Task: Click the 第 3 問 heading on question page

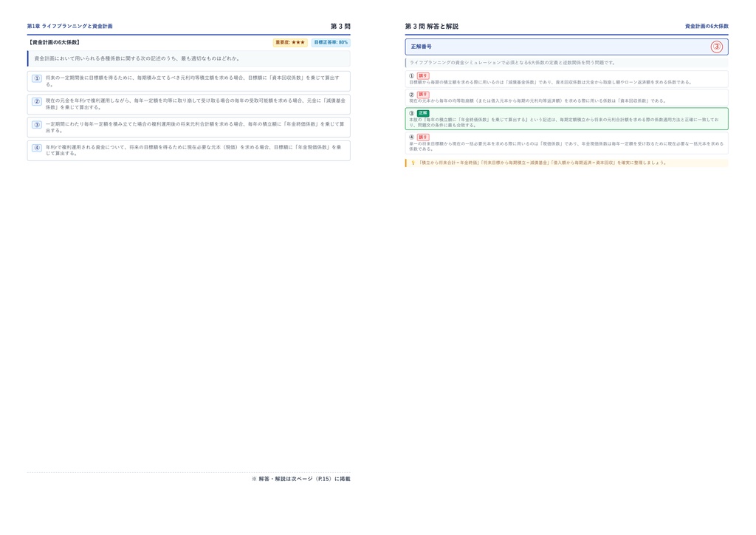Action: (340, 26)
